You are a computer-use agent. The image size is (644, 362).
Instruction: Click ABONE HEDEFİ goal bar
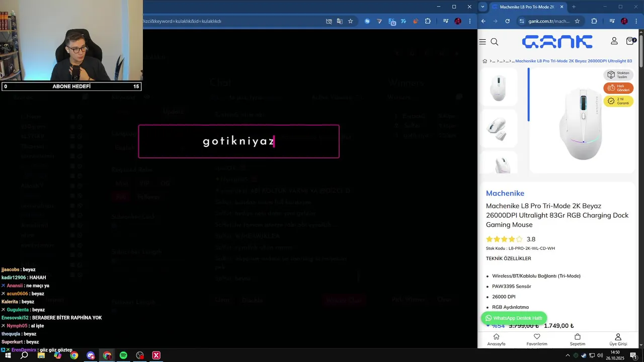coord(71,86)
